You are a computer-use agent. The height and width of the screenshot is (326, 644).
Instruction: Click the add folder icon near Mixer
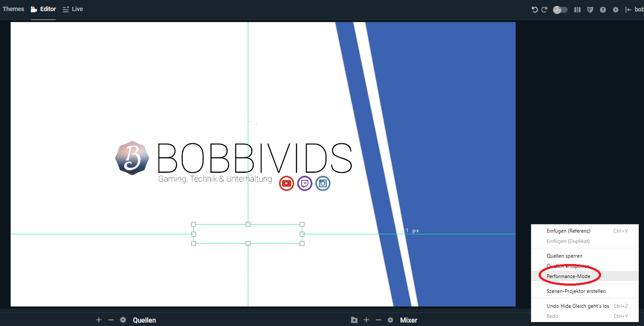point(354,320)
